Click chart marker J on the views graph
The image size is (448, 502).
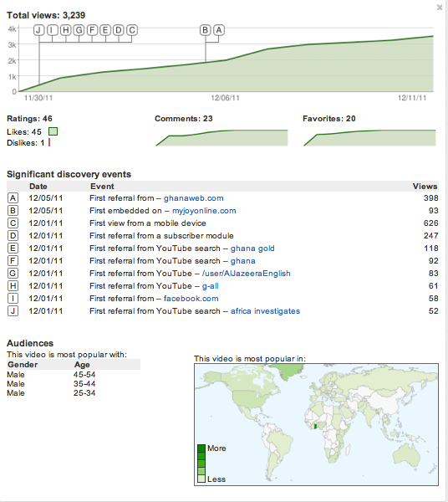pyautogui.click(x=39, y=30)
